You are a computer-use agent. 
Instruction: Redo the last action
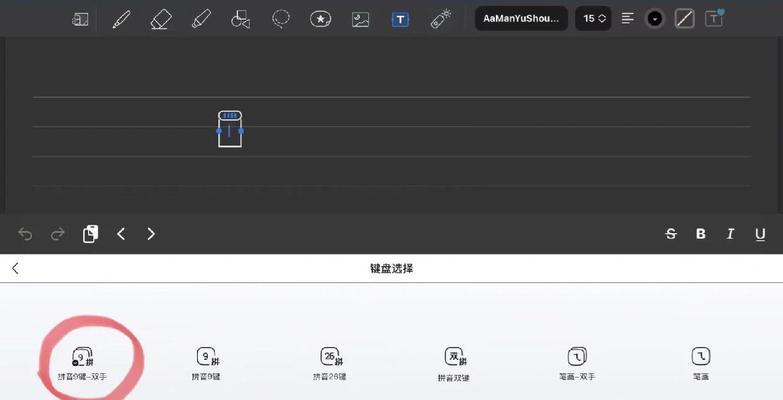[58, 234]
